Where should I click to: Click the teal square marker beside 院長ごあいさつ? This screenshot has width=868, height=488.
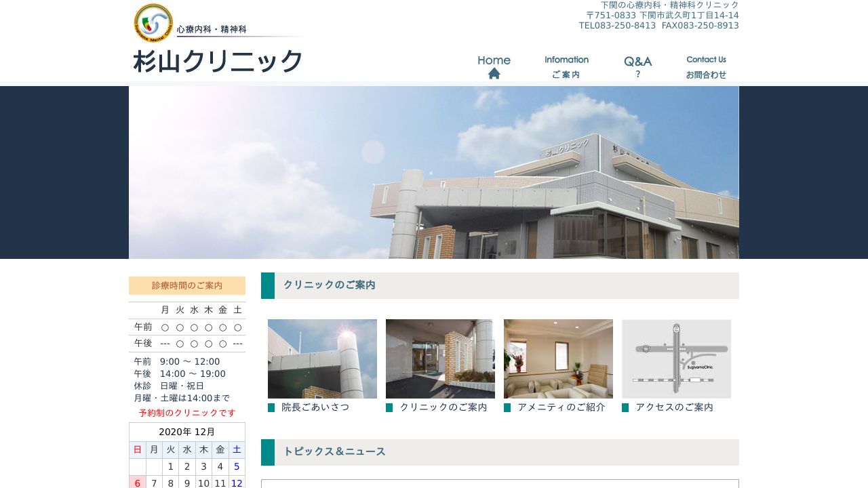[x=271, y=407]
